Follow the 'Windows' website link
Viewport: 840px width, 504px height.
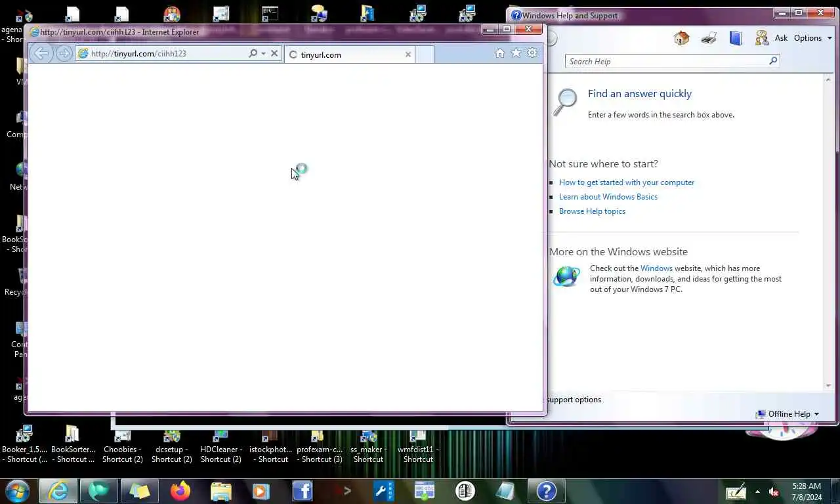point(656,268)
